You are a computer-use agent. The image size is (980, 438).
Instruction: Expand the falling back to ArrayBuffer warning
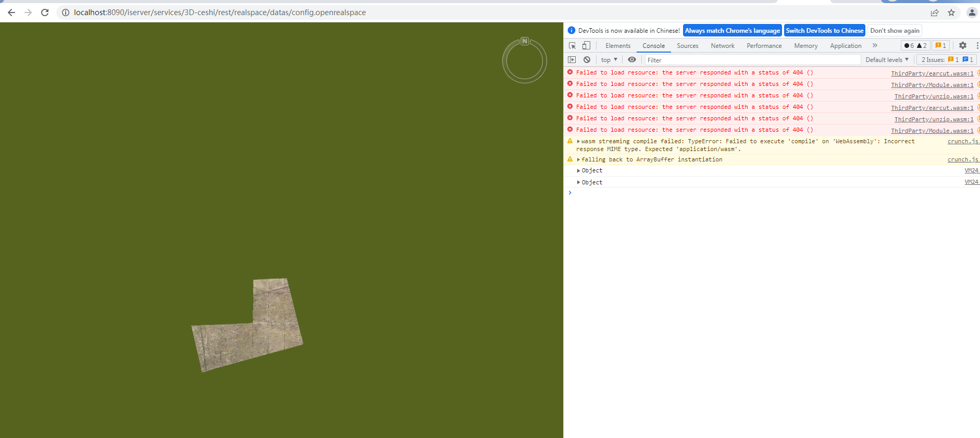pos(578,160)
